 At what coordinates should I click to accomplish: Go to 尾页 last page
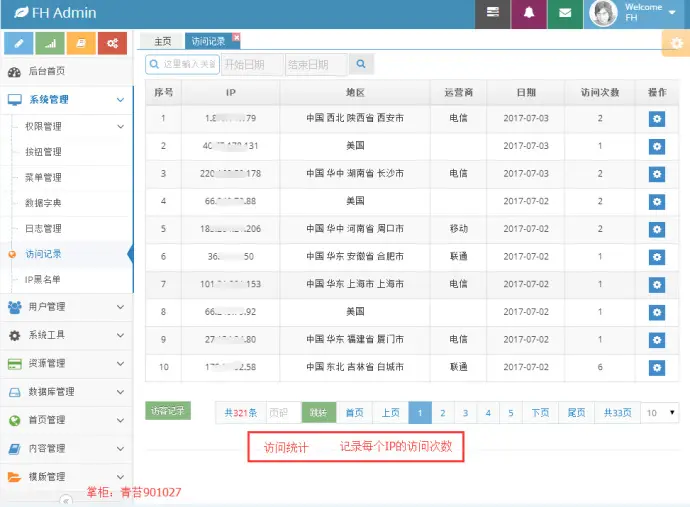(576, 413)
